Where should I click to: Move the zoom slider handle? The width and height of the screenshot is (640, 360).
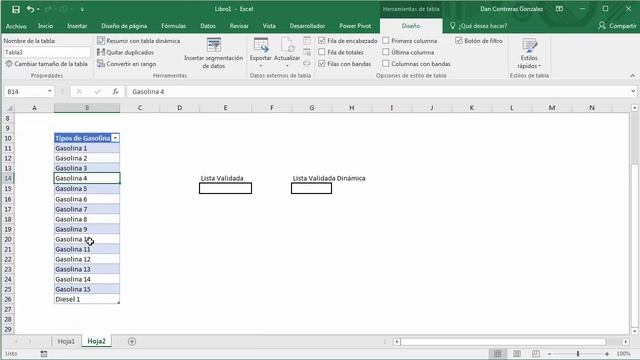[x=578, y=354]
